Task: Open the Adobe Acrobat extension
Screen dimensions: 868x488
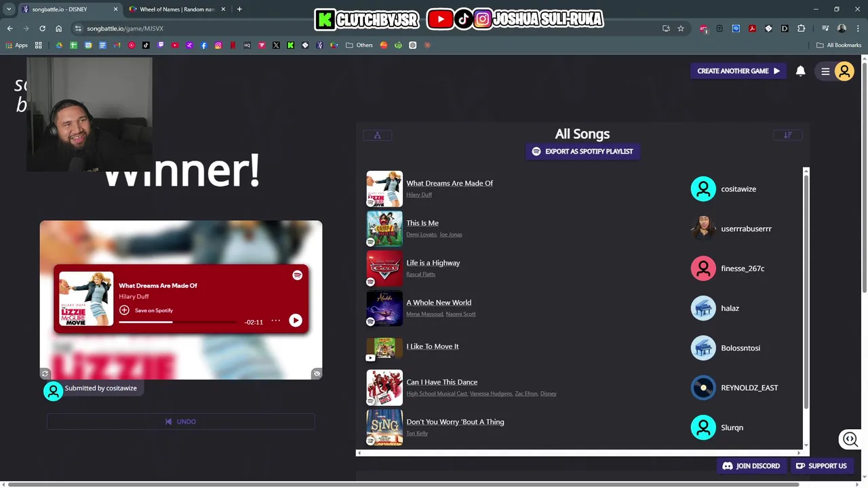Action: point(752,28)
